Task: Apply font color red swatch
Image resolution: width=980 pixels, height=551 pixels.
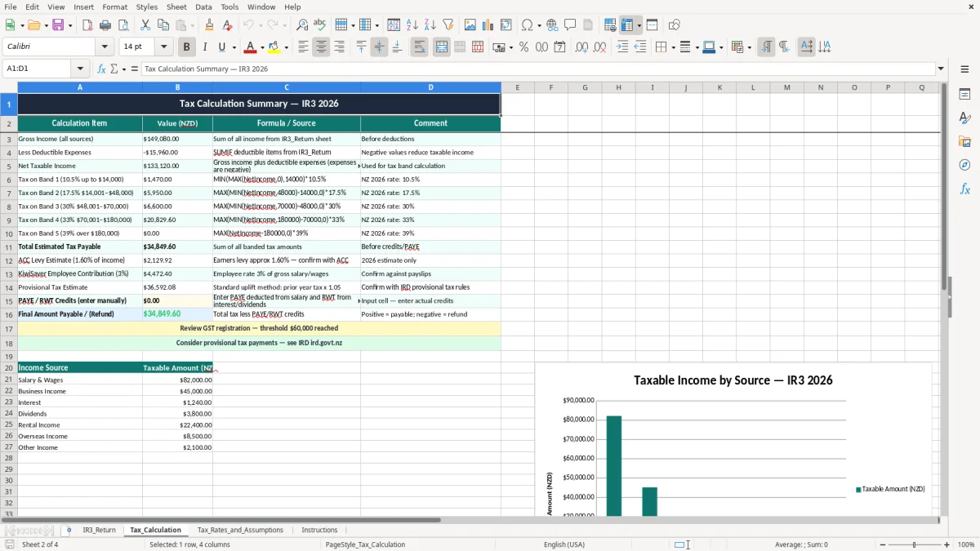Action: tap(251, 47)
